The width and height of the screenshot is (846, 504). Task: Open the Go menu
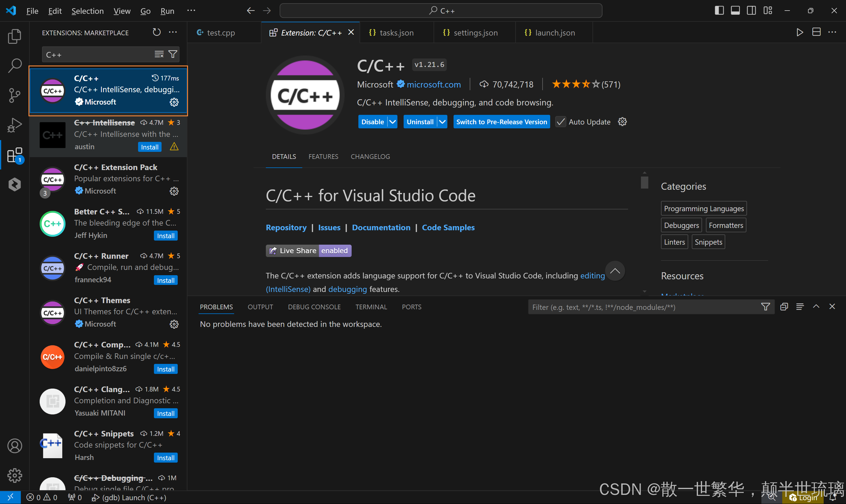(x=145, y=11)
